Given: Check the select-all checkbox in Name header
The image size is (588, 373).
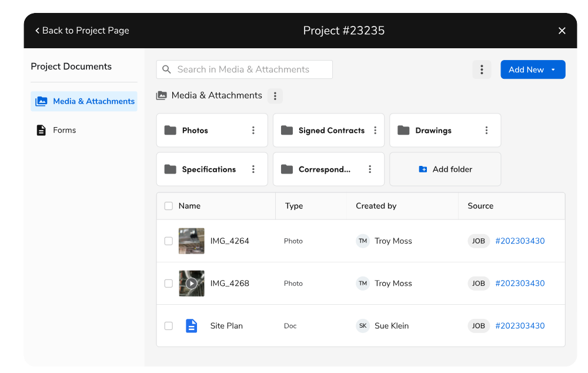Looking at the screenshot, I should (x=169, y=206).
